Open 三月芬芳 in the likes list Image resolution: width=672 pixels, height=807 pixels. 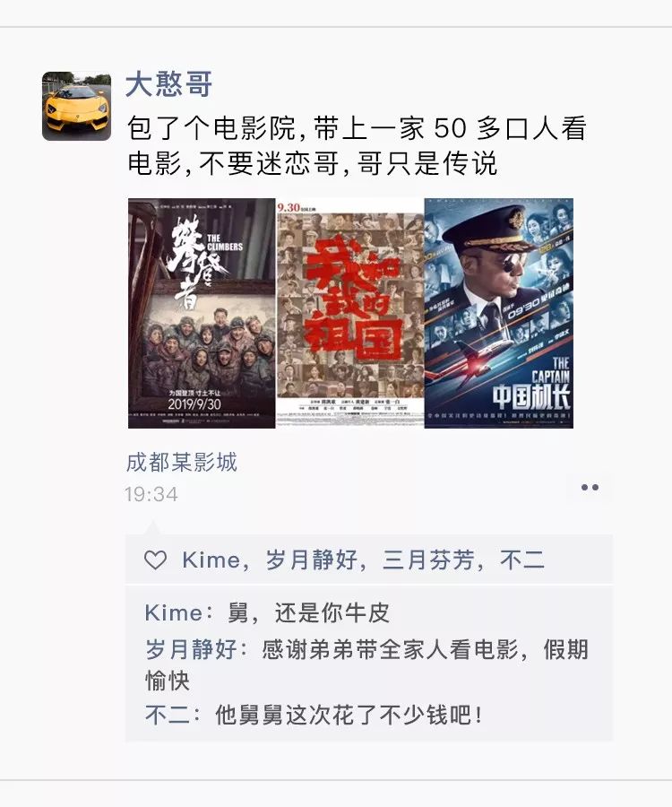click(x=427, y=560)
